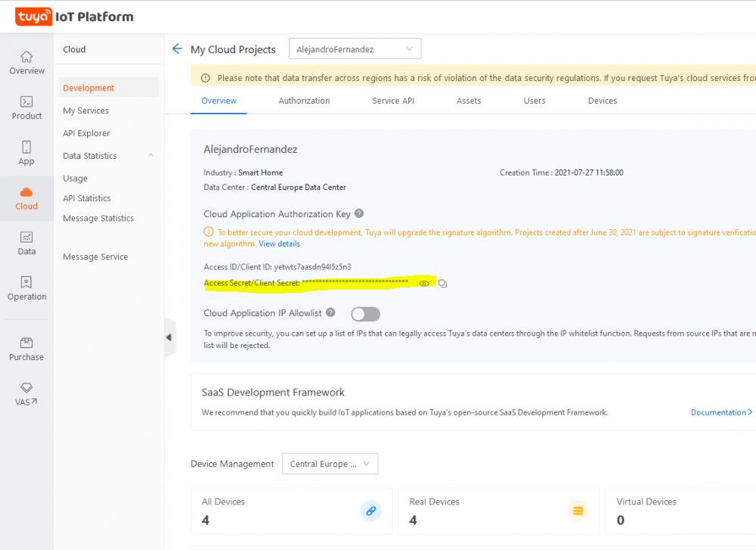Select Development in the Cloud menu
The height and width of the screenshot is (550, 756).
point(108,88)
